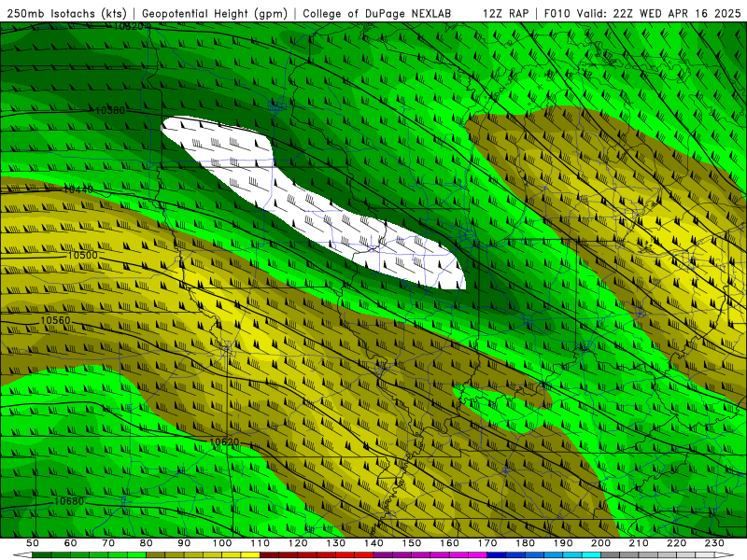Select the 10680 height contour label
The width and height of the screenshot is (747, 560).
point(69,501)
